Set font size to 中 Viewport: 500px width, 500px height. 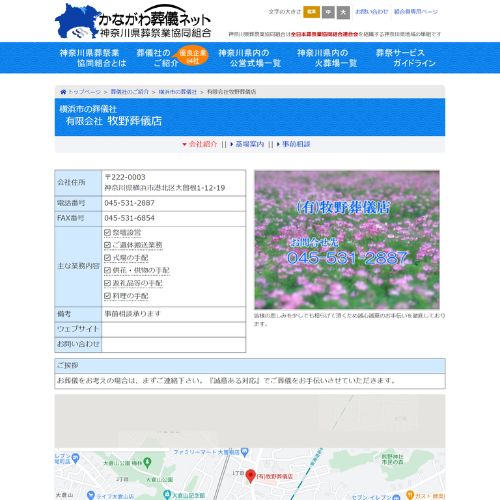pos(328,12)
